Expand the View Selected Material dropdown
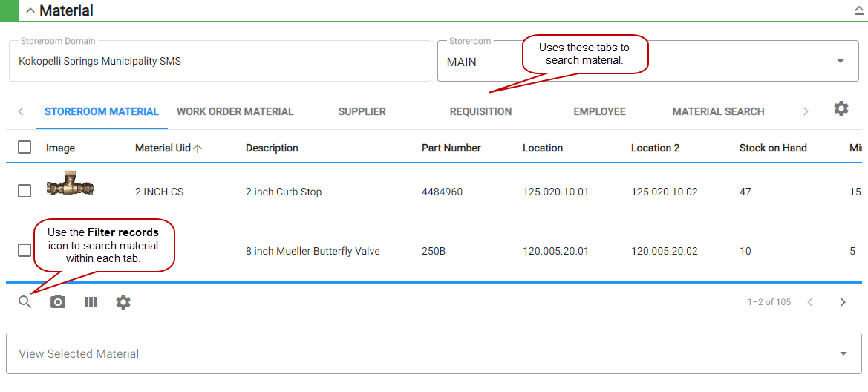 (x=843, y=354)
